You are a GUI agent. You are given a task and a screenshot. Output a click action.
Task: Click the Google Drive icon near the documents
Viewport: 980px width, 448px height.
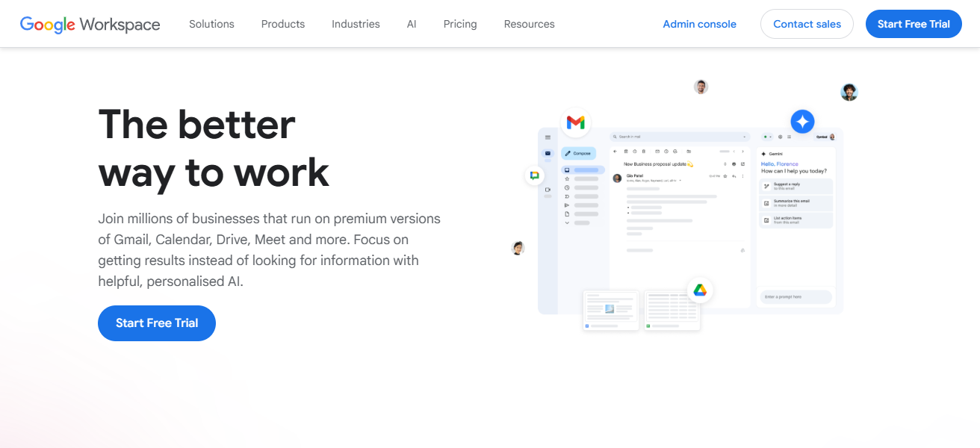pyautogui.click(x=700, y=290)
